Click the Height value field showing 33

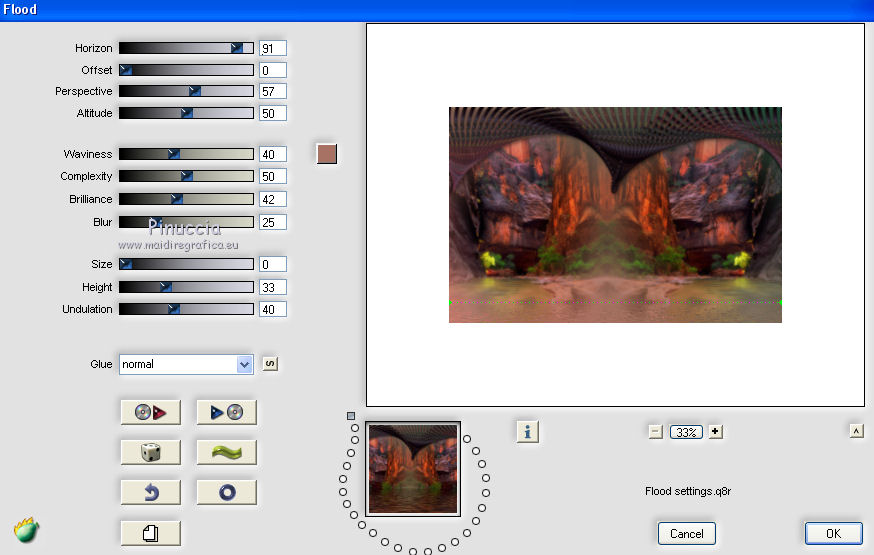[273, 287]
